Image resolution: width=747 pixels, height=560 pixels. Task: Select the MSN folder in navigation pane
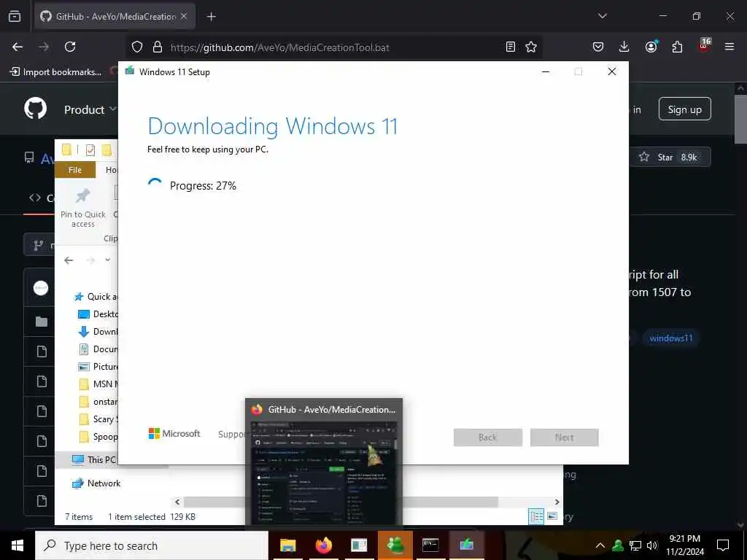98,384
